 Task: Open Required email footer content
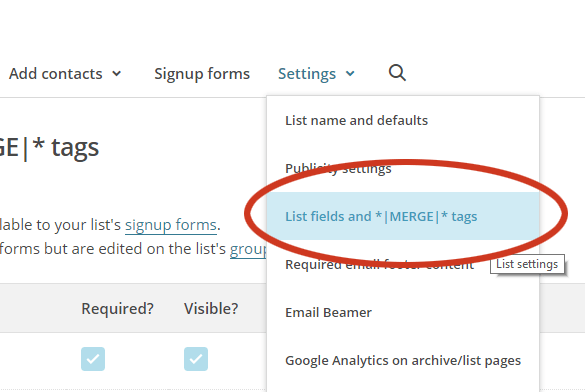[379, 264]
